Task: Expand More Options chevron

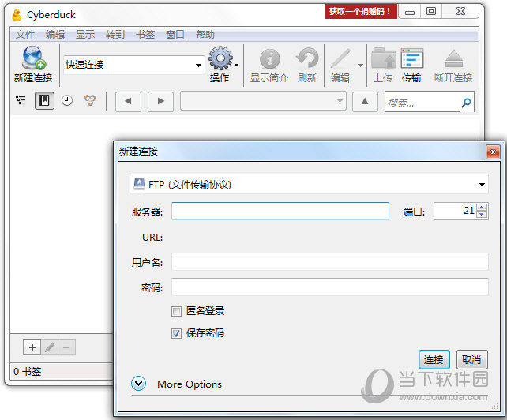Action: (x=139, y=384)
